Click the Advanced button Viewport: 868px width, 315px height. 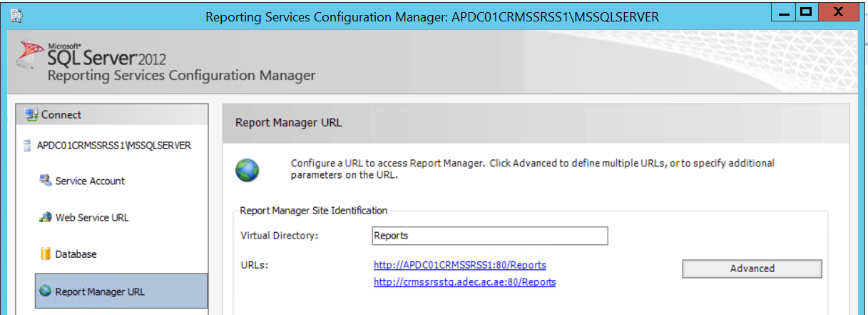pos(752,269)
